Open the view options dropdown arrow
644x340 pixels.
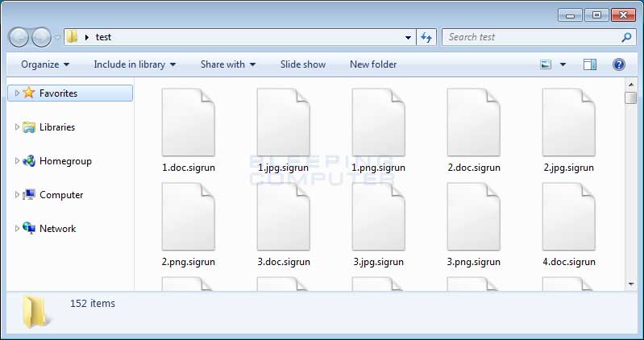[x=563, y=64]
